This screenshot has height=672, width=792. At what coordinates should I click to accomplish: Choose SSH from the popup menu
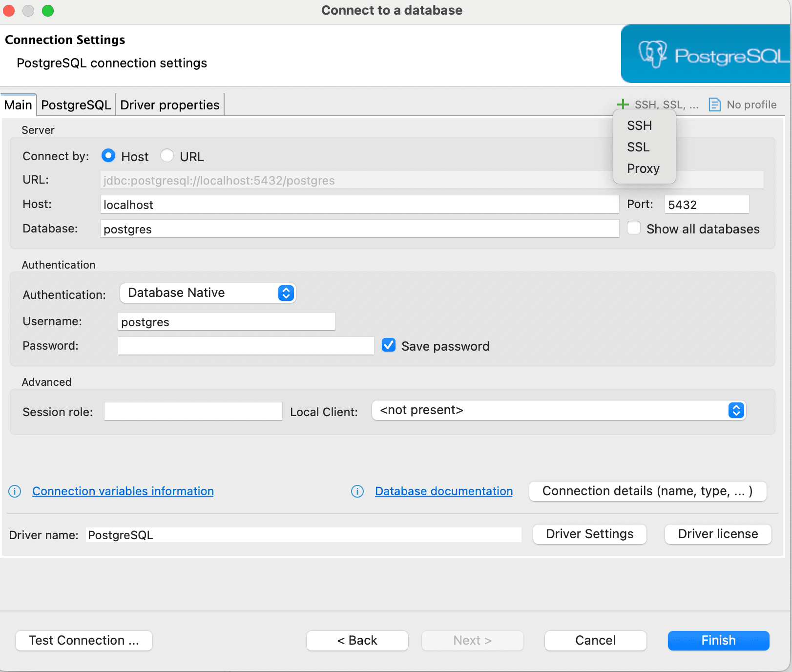(x=645, y=126)
